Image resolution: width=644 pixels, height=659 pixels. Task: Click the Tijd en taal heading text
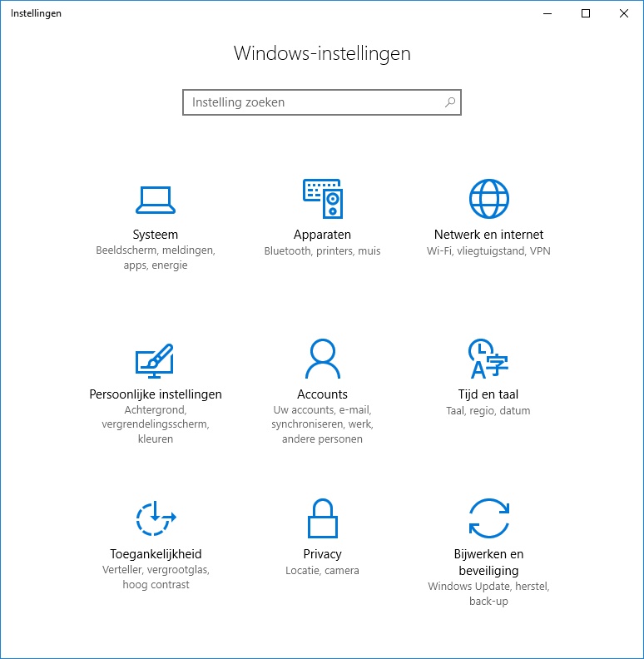pyautogui.click(x=488, y=394)
